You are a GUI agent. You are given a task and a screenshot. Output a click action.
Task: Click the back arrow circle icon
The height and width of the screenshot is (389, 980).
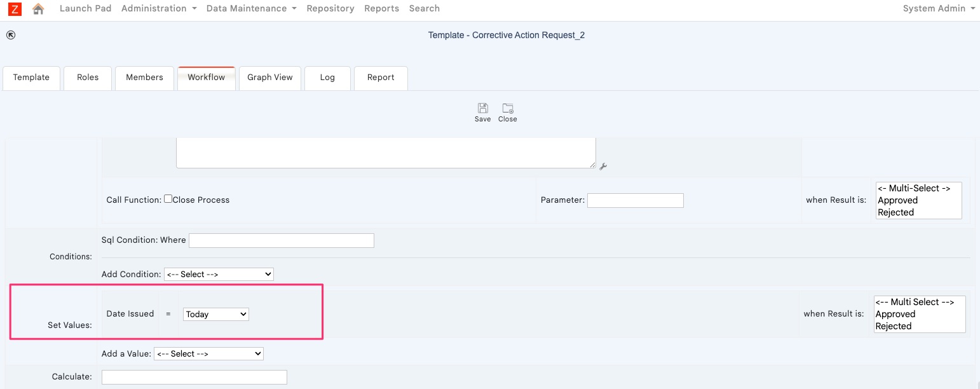(x=11, y=35)
